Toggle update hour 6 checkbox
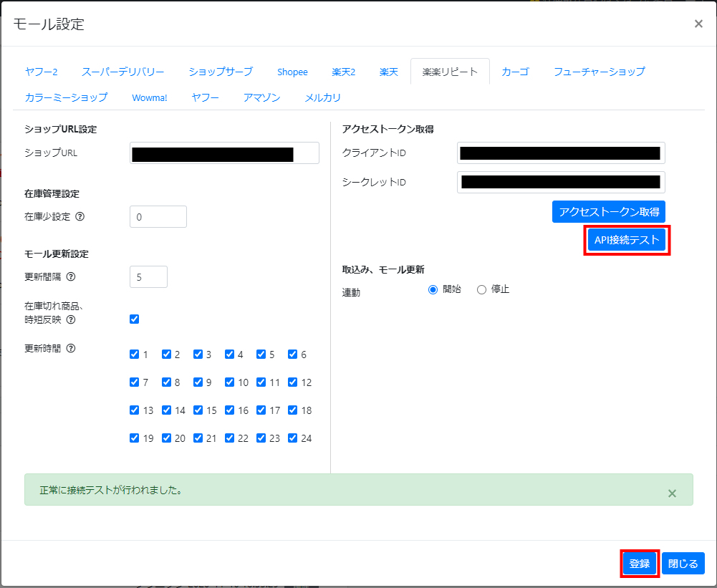Screen dimensions: 717x588 293,355
